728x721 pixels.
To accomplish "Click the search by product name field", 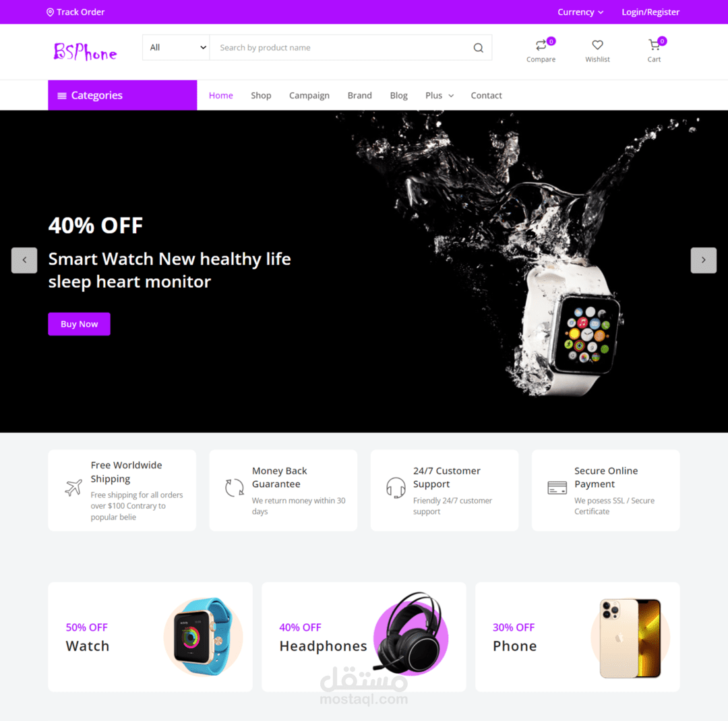I will [x=341, y=47].
